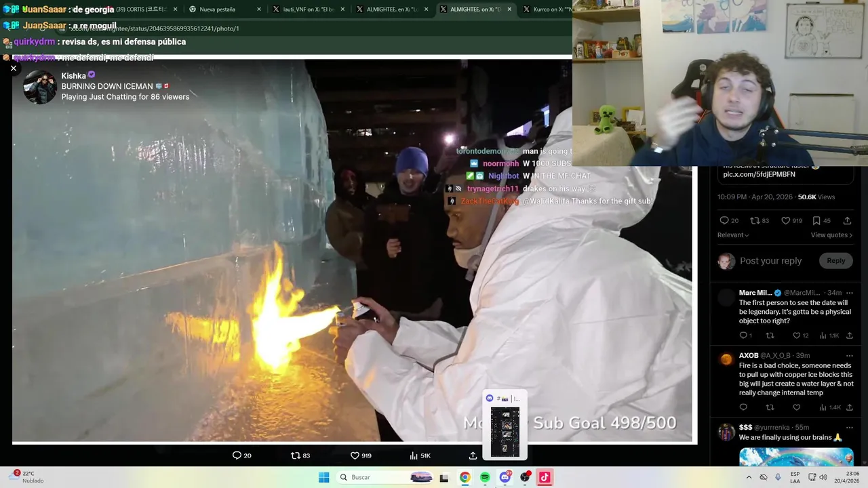Open the 51K views analytics icon
Screen dimensions: 868x488
414,455
